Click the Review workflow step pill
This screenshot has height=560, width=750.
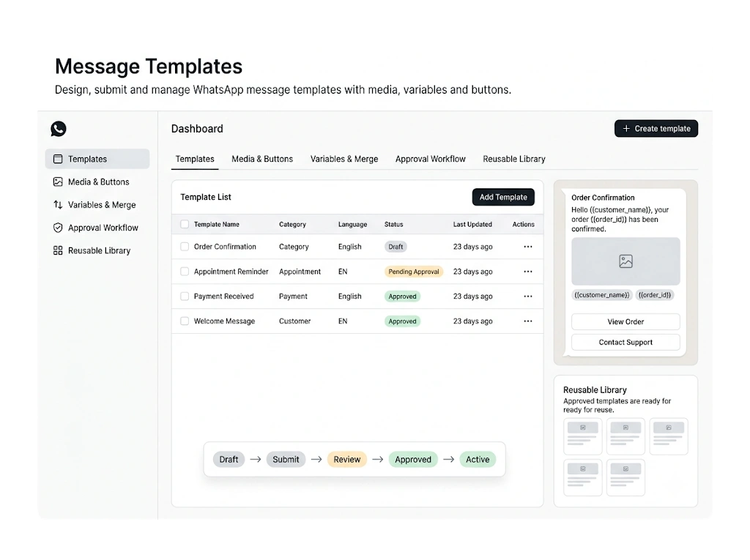click(x=346, y=460)
